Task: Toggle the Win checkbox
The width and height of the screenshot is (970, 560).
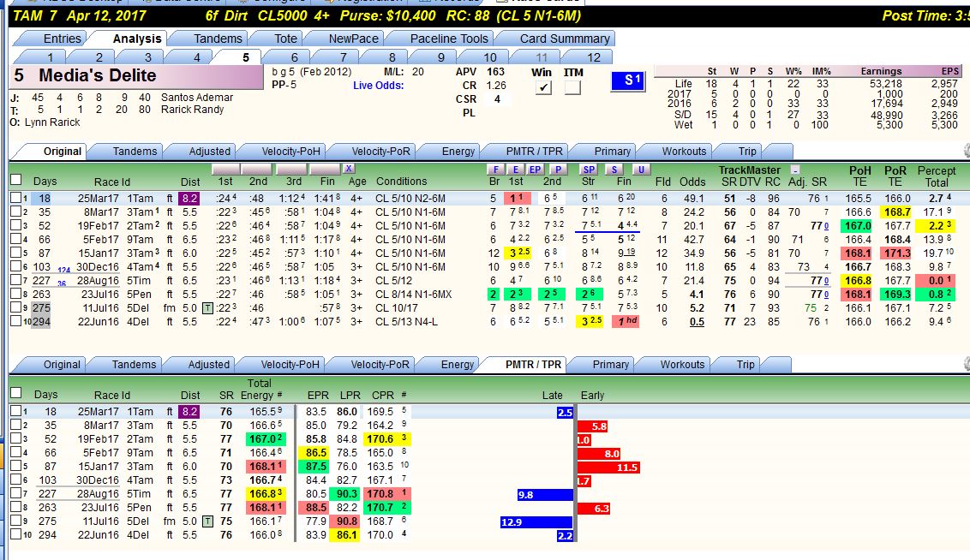Action: tap(543, 87)
